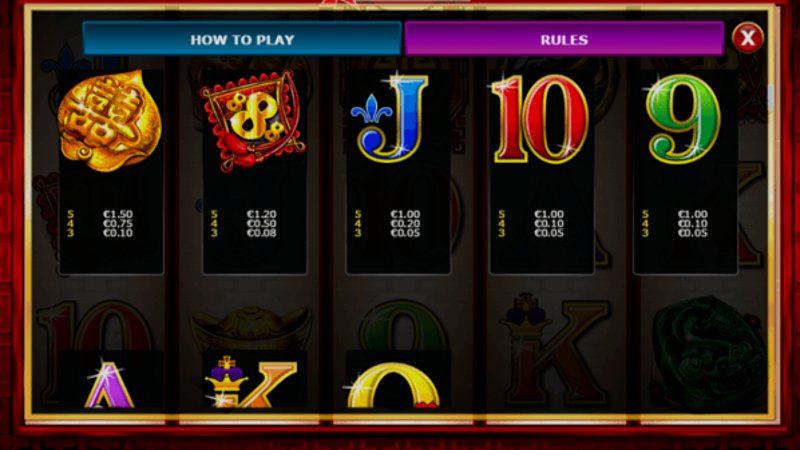The image size is (800, 450).
Task: Click the red 10 card symbol
Action: point(540,118)
